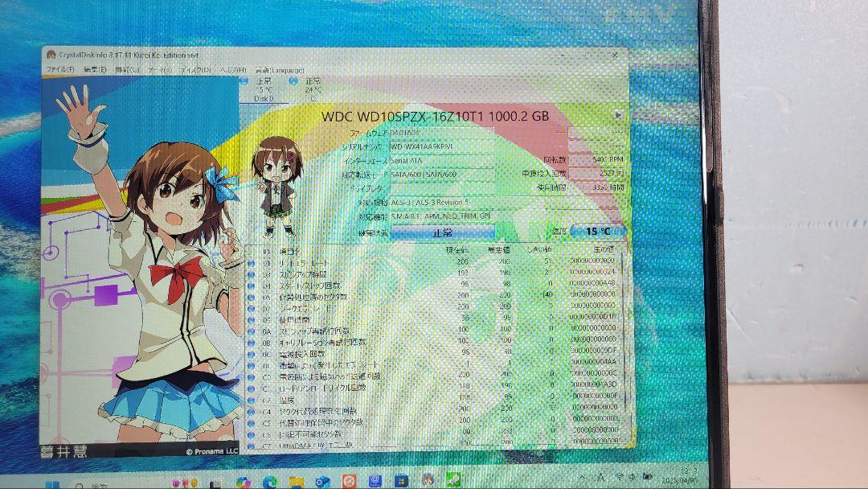Open the 機能(U) menu
This screenshot has height=489, width=868.
[127, 70]
